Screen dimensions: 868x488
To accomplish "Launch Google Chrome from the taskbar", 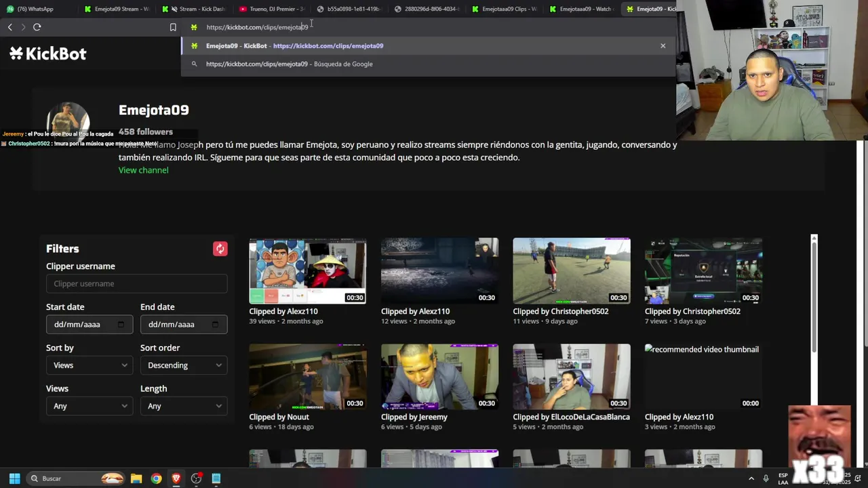I will click(x=156, y=479).
